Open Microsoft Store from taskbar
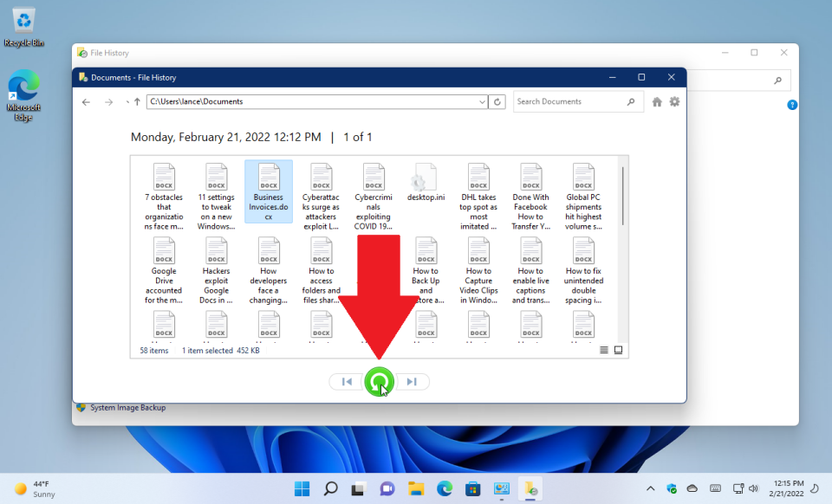This screenshot has height=504, width=832. (473, 488)
